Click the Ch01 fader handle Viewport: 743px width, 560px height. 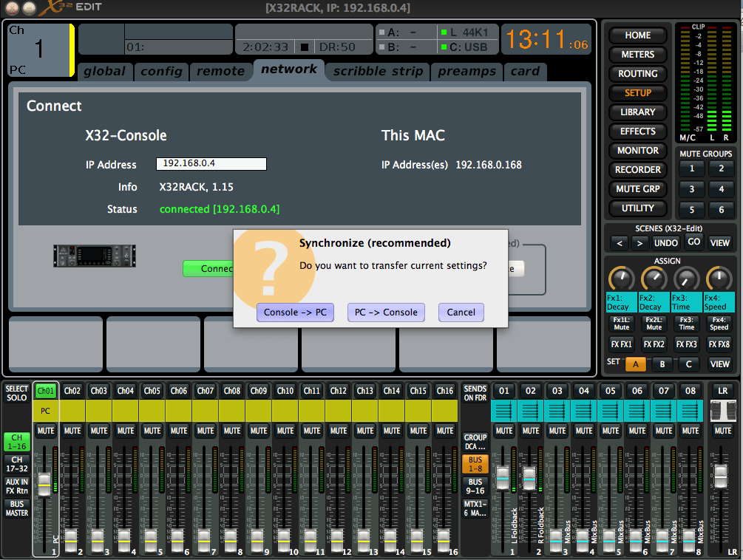[44, 485]
